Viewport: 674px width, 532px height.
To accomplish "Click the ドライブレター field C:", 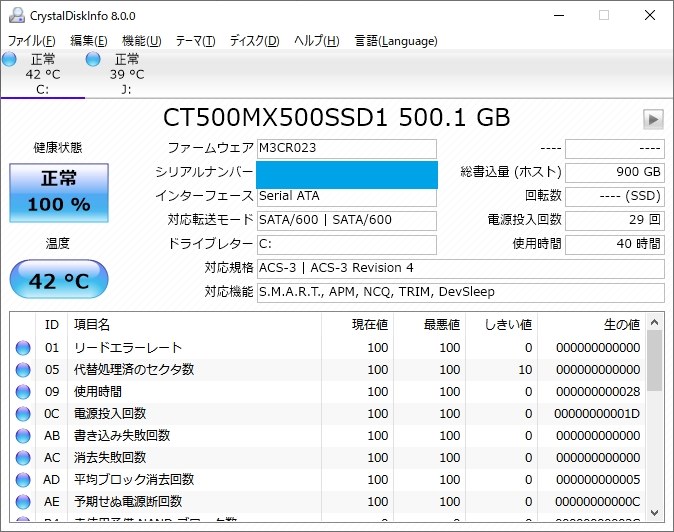I will tap(346, 245).
